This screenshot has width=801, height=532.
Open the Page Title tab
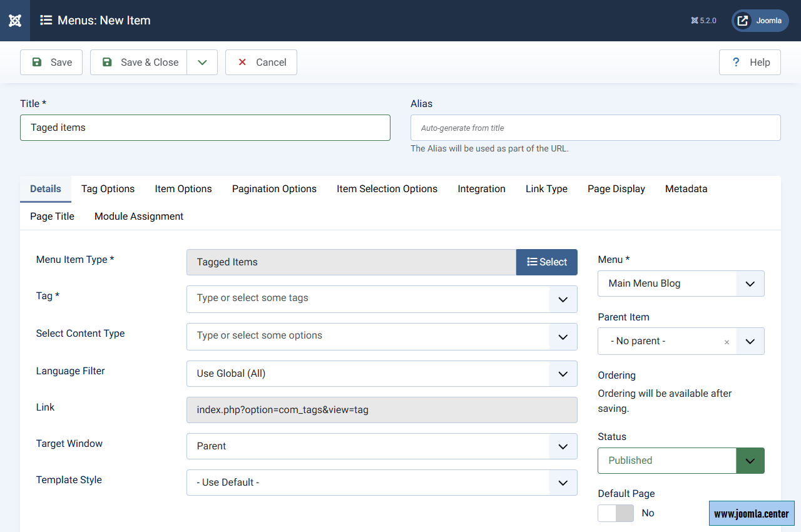(x=52, y=217)
